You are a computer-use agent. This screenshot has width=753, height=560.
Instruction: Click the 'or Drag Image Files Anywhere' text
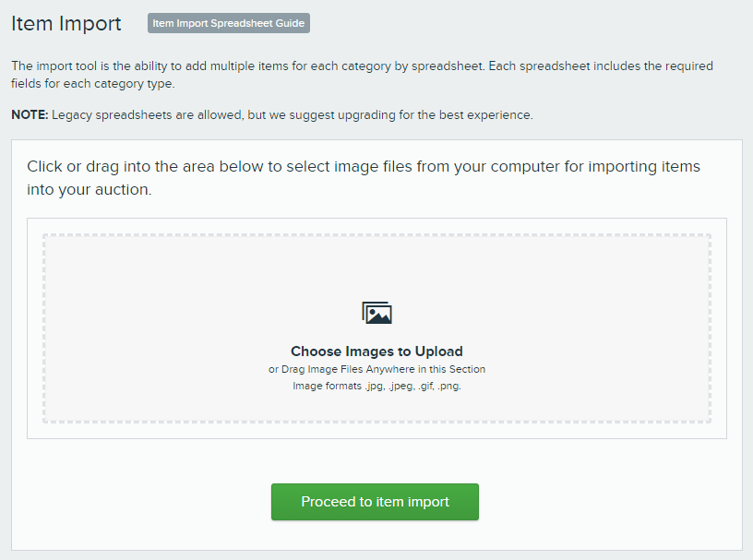(x=377, y=369)
